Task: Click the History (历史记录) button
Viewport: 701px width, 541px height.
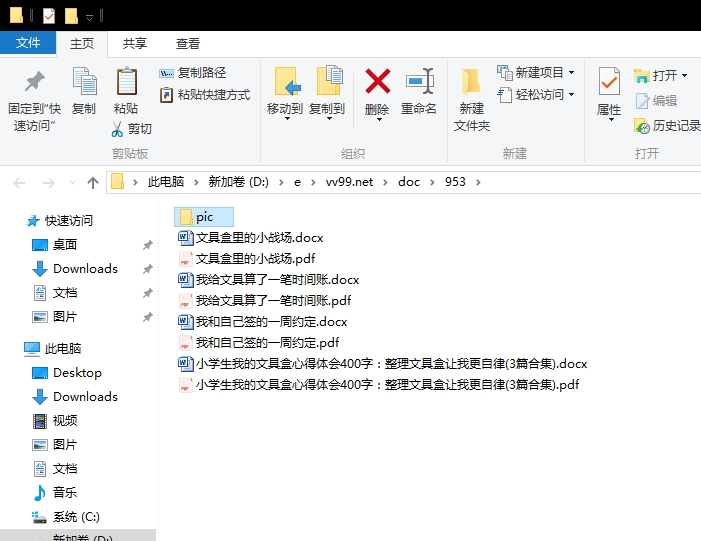Action: click(x=667, y=126)
